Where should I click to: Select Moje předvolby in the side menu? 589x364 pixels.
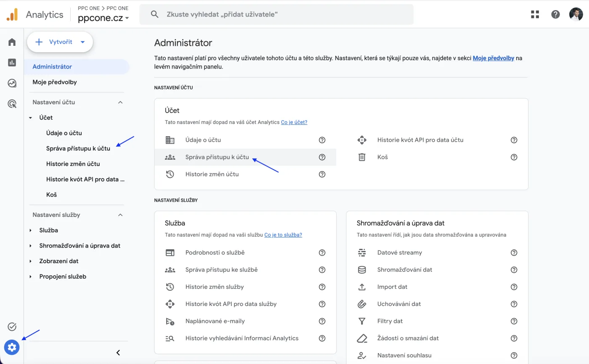pos(55,82)
